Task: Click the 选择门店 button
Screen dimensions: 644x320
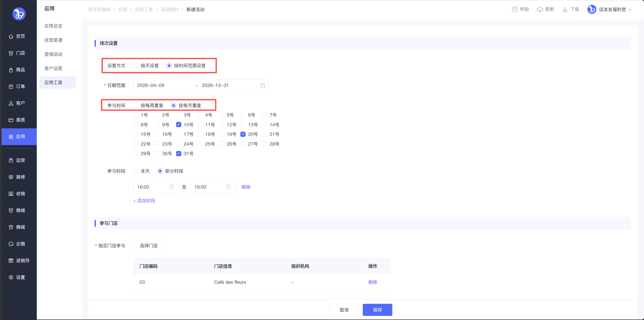Action: click(149, 246)
